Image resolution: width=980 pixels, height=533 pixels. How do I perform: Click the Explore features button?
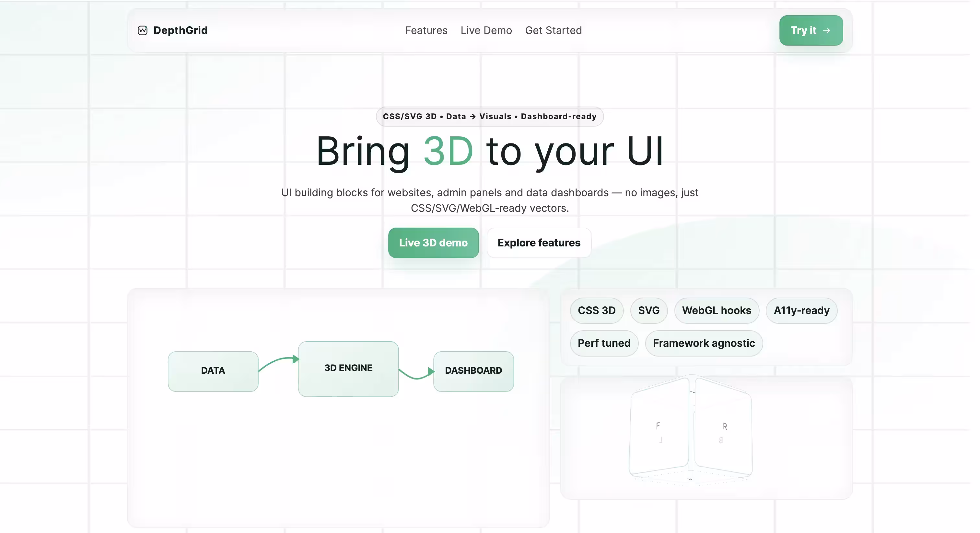539,243
